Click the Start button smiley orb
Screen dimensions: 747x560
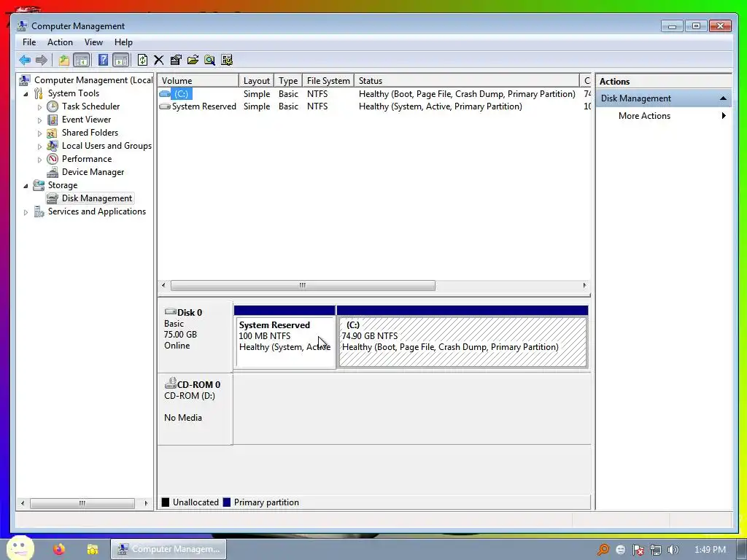(20, 548)
